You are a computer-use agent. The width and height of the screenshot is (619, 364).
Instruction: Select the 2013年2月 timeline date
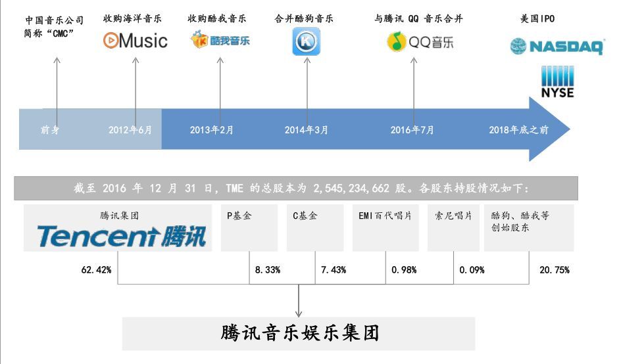pos(212,129)
